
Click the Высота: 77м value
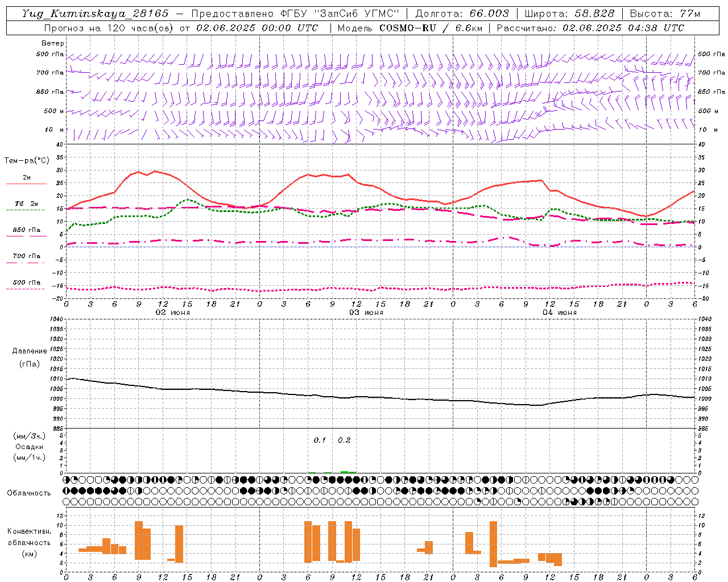click(665, 14)
